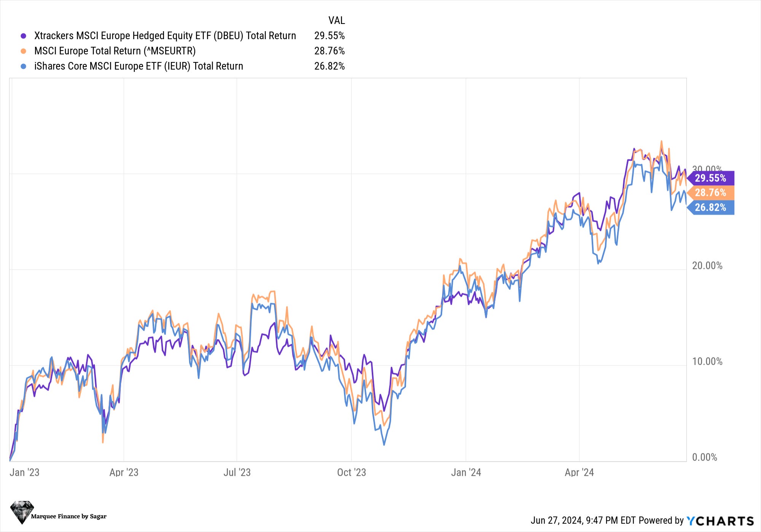Click the purple DBEU legend dot

pos(24,36)
